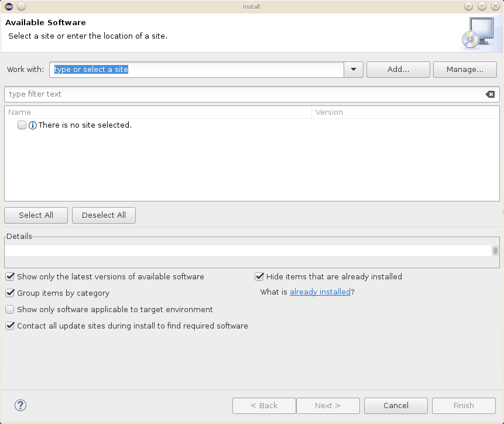Clear the filter text using the clear icon
The image size is (504, 424).
pos(490,94)
